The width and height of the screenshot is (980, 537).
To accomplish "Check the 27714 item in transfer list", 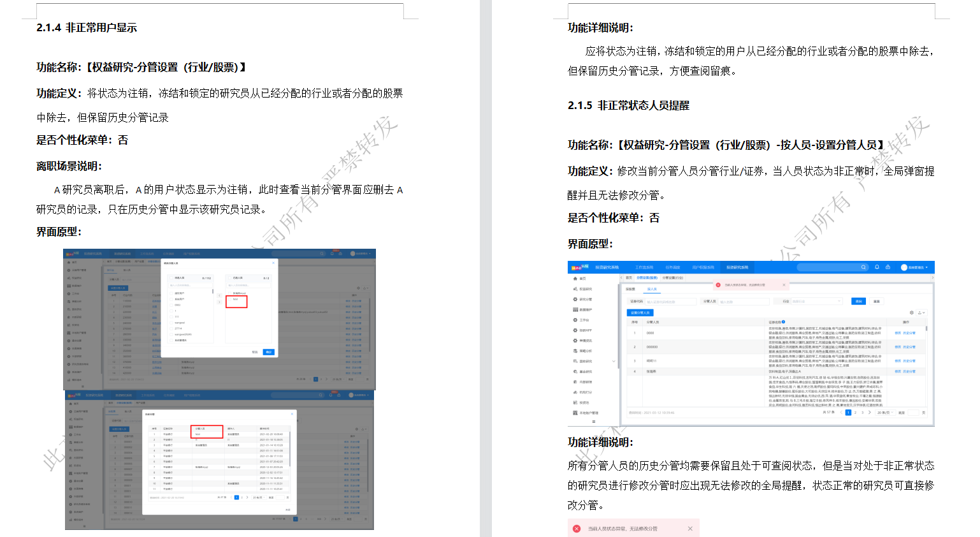I will click(171, 328).
